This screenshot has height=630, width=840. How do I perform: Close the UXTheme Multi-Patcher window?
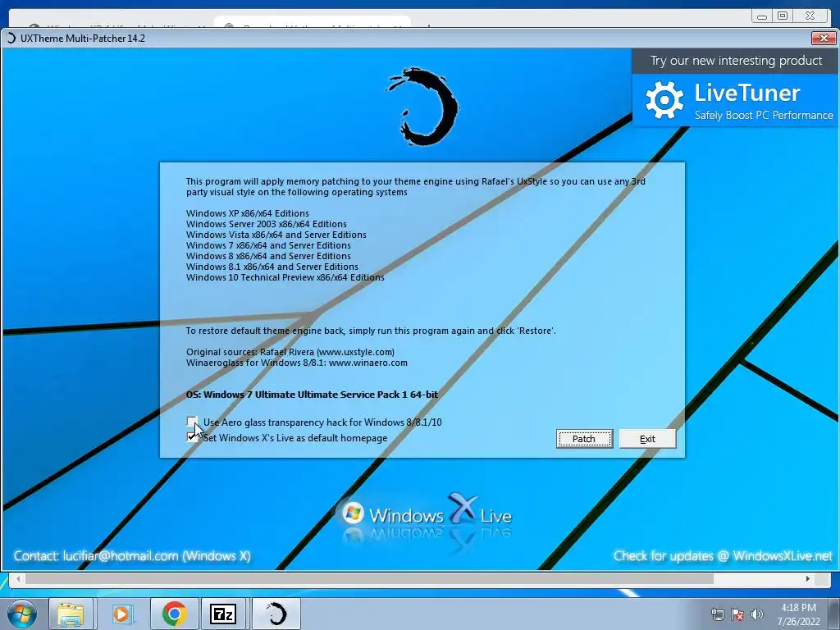[824, 38]
